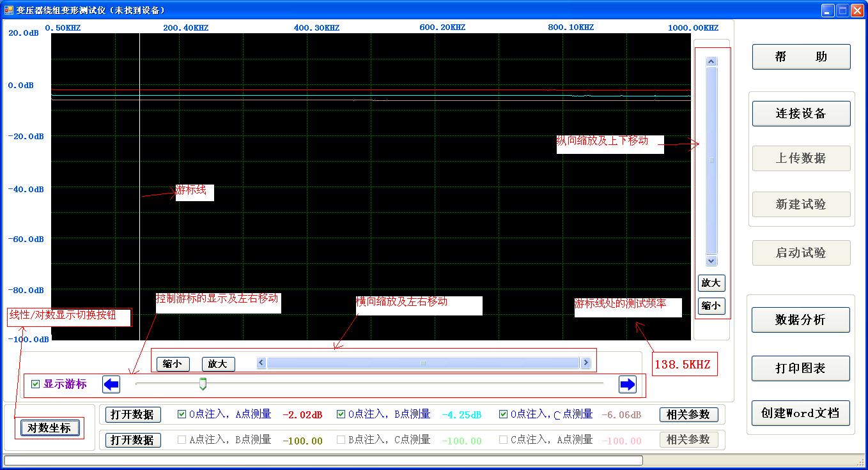
Task: Click the blue right arrow to move cursor right
Action: [x=627, y=384]
